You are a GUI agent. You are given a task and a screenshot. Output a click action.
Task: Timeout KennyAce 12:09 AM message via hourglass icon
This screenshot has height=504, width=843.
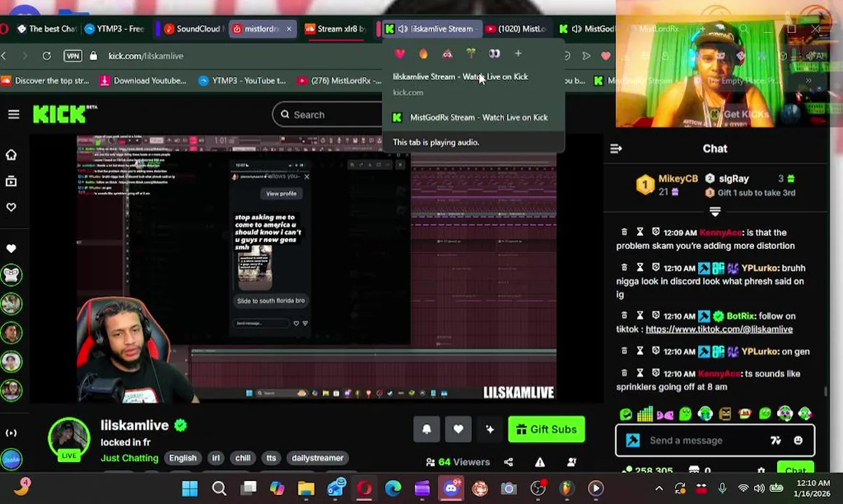640,232
